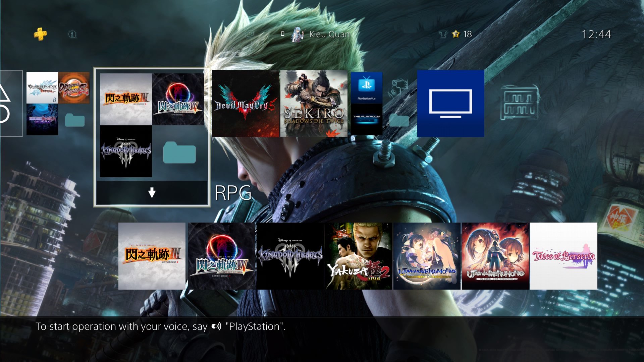Image resolution: width=644 pixels, height=362 pixels.
Task: Open the Notifications info icon
Action: pos(72,34)
